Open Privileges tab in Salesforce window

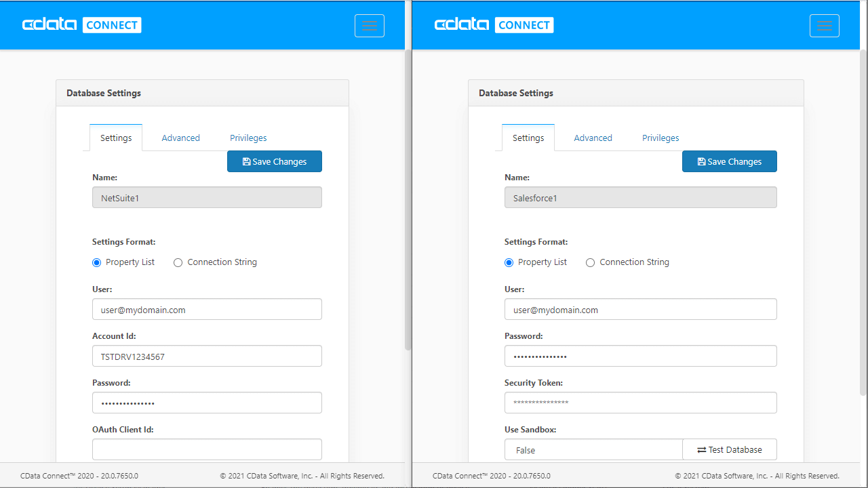pyautogui.click(x=660, y=138)
